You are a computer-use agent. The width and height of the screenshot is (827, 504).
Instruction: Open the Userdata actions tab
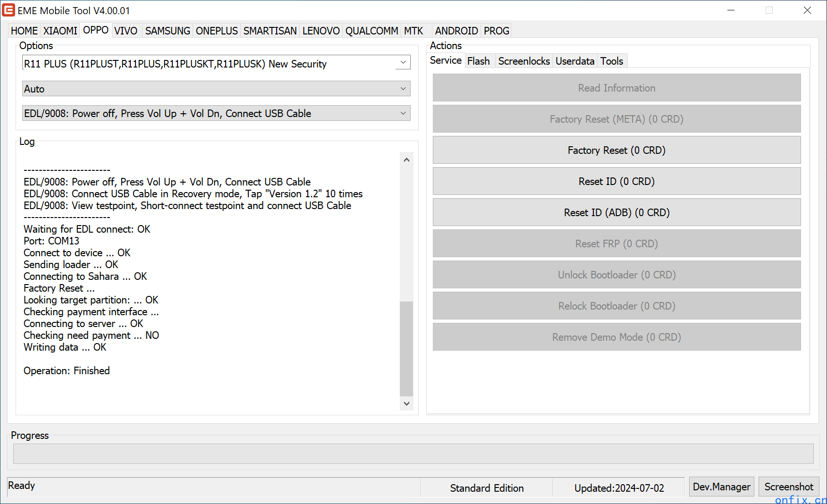pos(575,61)
